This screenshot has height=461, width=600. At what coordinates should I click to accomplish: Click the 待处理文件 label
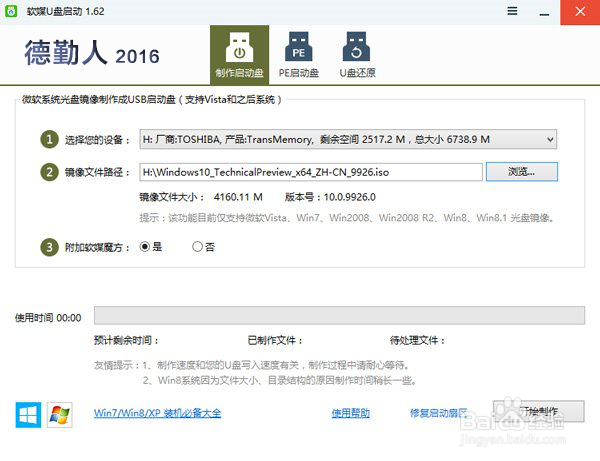[417, 340]
